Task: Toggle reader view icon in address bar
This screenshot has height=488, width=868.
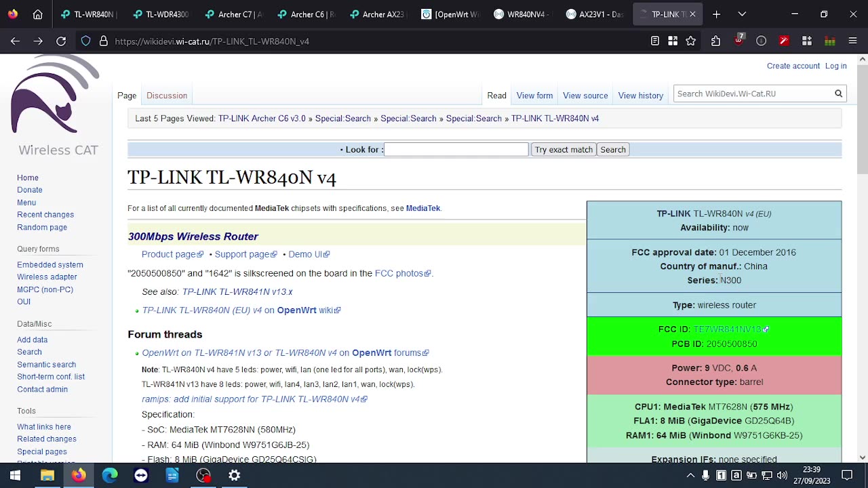Action: click(x=655, y=41)
